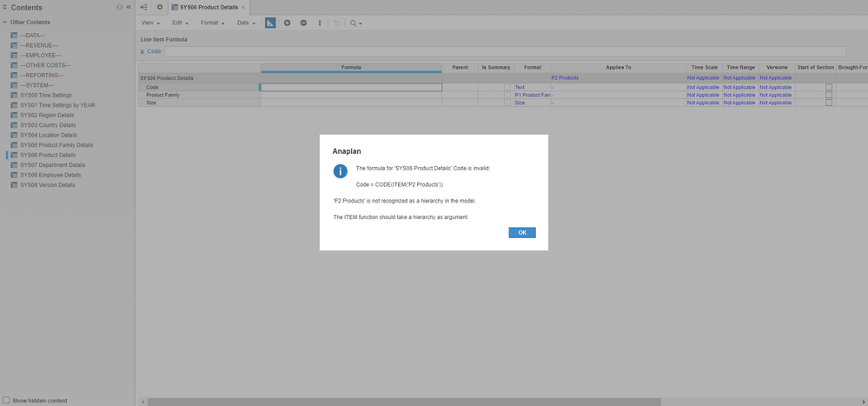Expand the formula editor chevron next to Code
The image size is (868, 406).
142,51
